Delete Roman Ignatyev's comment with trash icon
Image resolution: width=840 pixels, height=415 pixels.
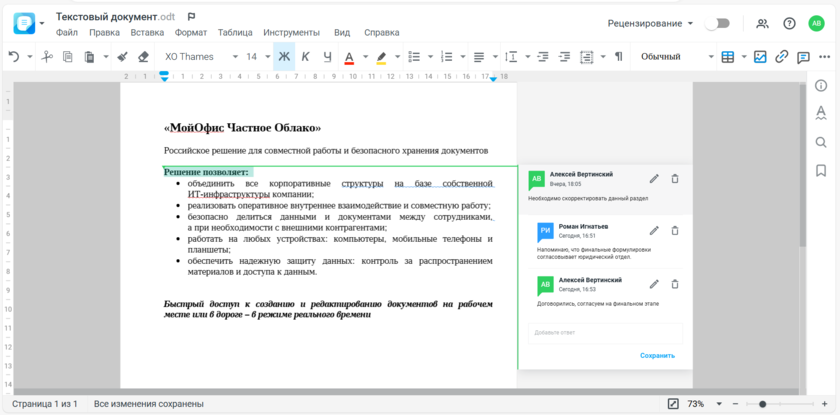pos(675,231)
